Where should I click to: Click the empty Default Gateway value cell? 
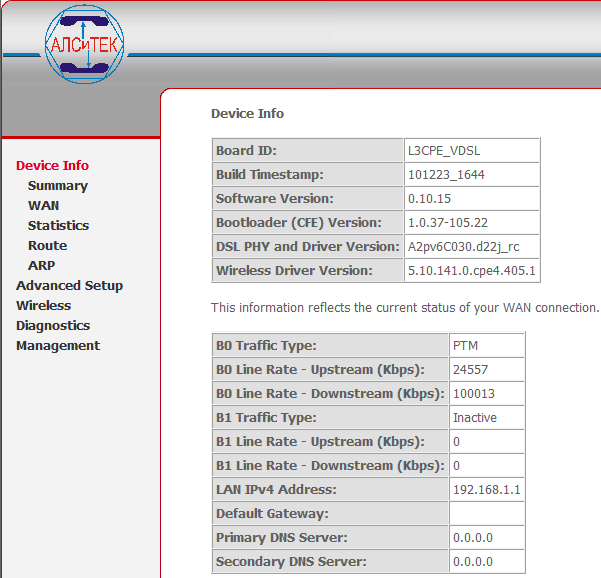[486, 514]
